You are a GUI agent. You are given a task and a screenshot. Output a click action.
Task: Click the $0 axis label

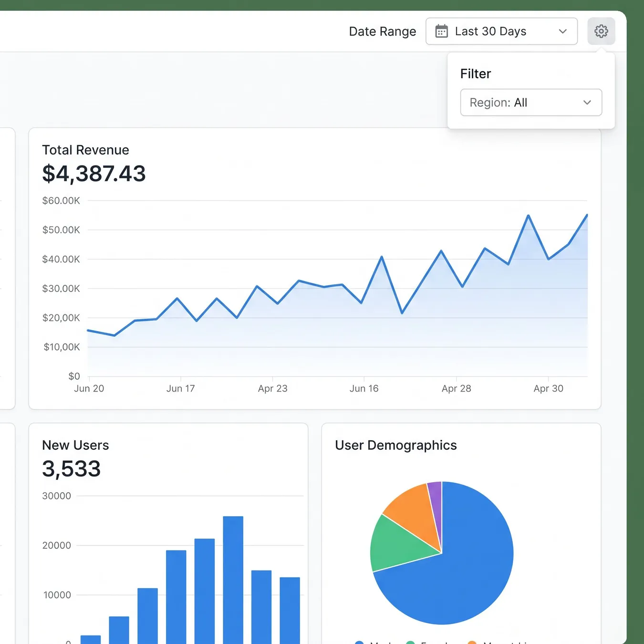(74, 376)
